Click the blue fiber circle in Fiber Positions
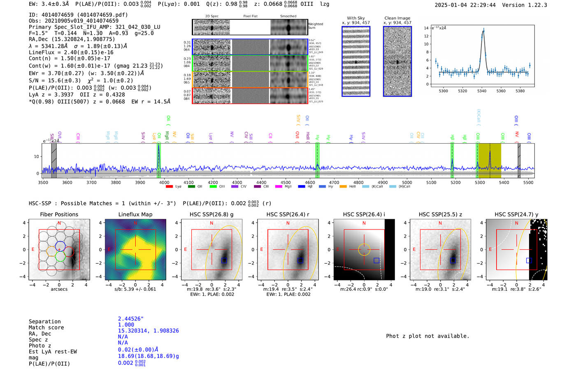Screen dimensions: 576x392 (60, 247)
